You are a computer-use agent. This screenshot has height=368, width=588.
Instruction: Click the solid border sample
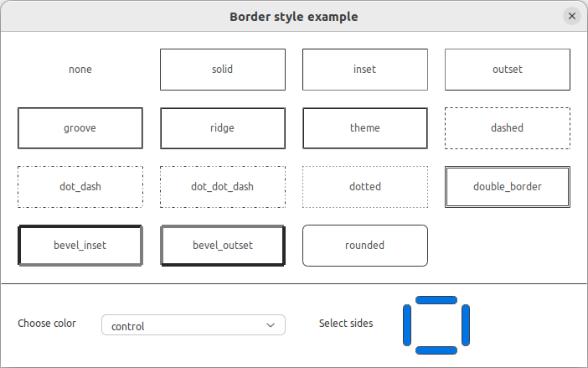coord(223,70)
